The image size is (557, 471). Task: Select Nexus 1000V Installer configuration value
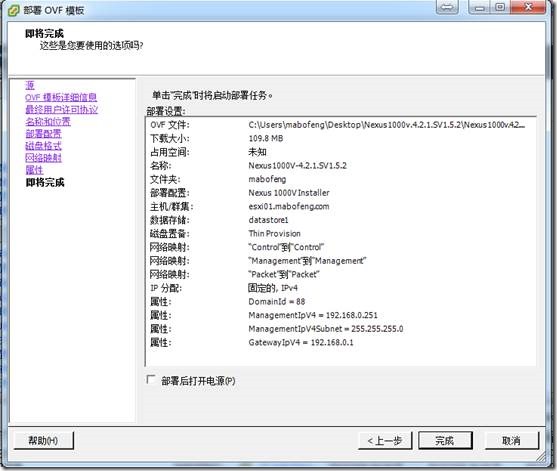[289, 193]
